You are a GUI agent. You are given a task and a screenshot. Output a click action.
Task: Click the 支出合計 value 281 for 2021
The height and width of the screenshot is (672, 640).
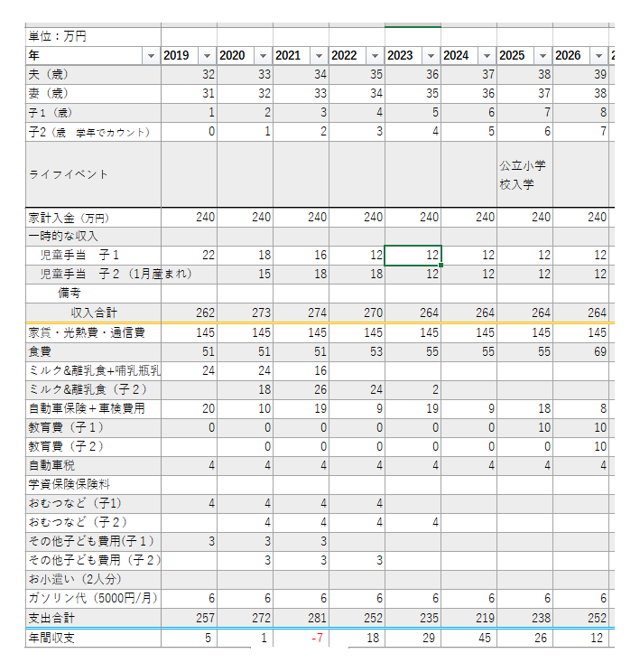tap(301, 618)
